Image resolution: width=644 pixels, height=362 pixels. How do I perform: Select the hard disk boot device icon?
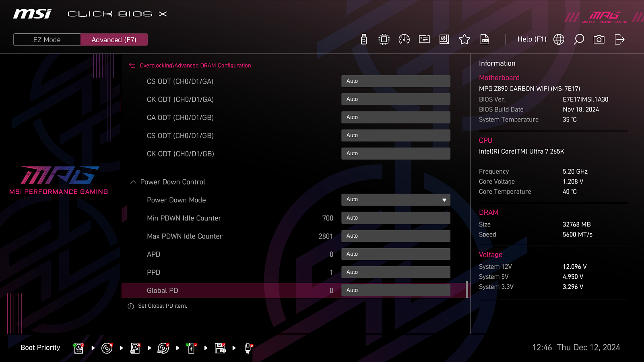coord(78,348)
